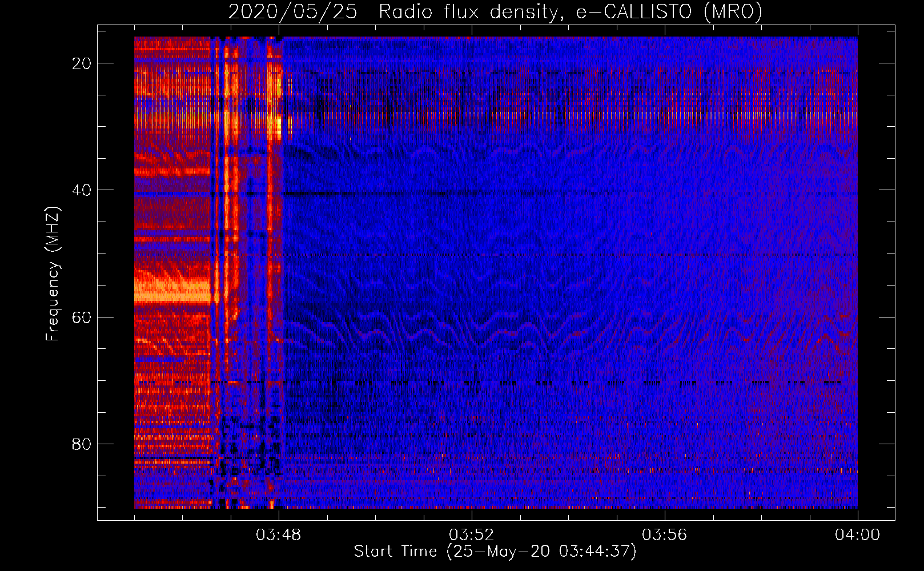The width and height of the screenshot is (924, 571).
Task: Click the 'Start Time (25-May-20 03:44:37)' label
Action: 495,552
